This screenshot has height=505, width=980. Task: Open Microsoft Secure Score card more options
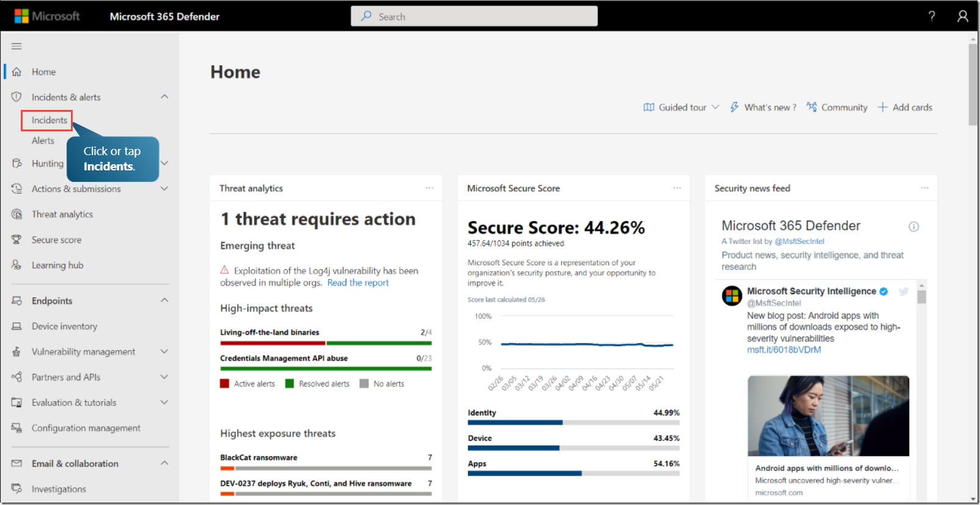pyautogui.click(x=677, y=188)
